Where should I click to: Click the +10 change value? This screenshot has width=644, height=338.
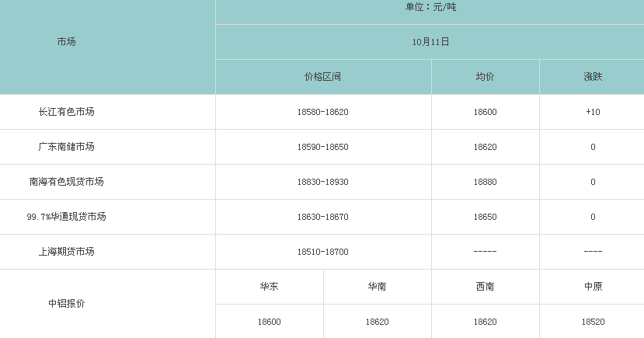pos(593,112)
